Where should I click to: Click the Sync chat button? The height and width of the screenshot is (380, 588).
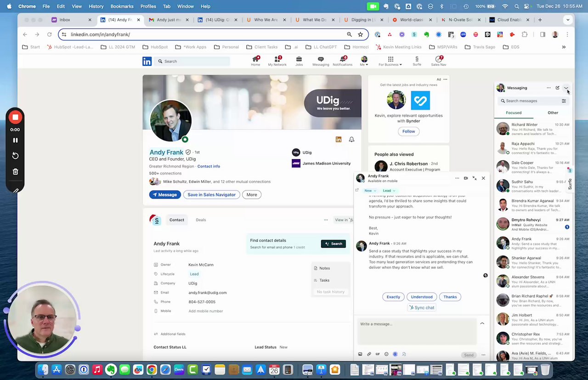point(422,308)
